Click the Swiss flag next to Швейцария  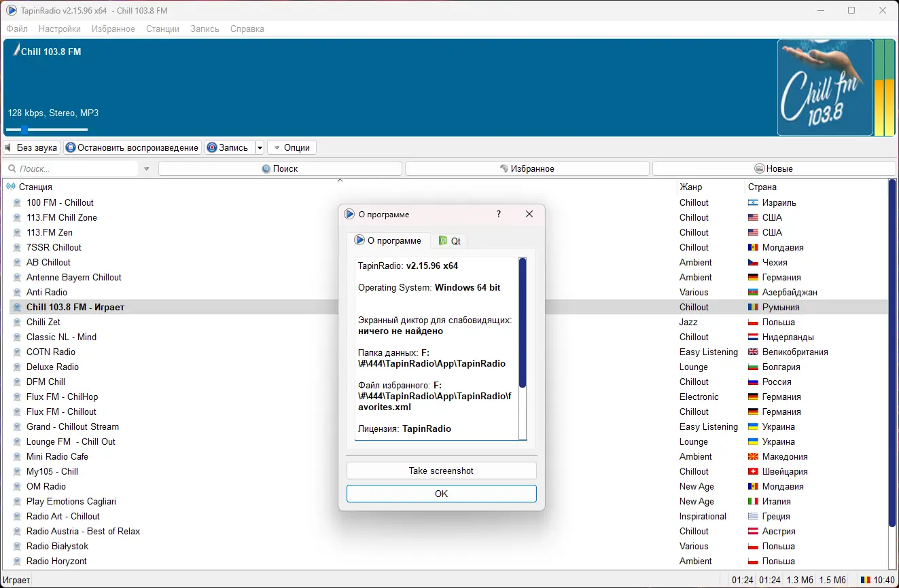(x=753, y=471)
